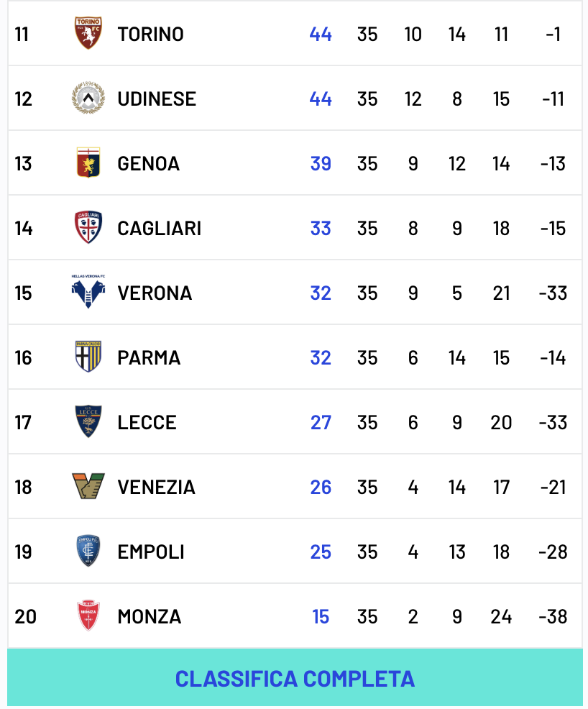588x709 pixels.
Task: Click Monza's 15 points value
Action: click(321, 616)
